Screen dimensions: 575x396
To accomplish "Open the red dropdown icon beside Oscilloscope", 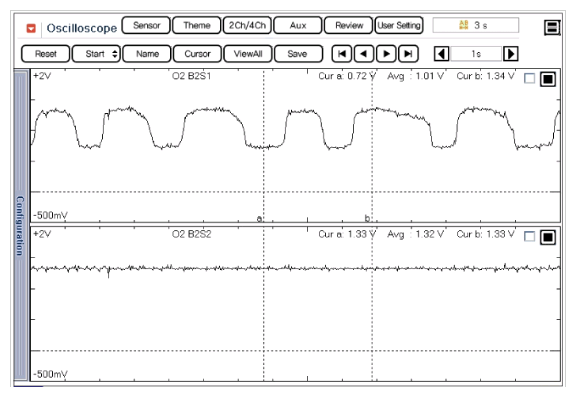I will point(31,28).
